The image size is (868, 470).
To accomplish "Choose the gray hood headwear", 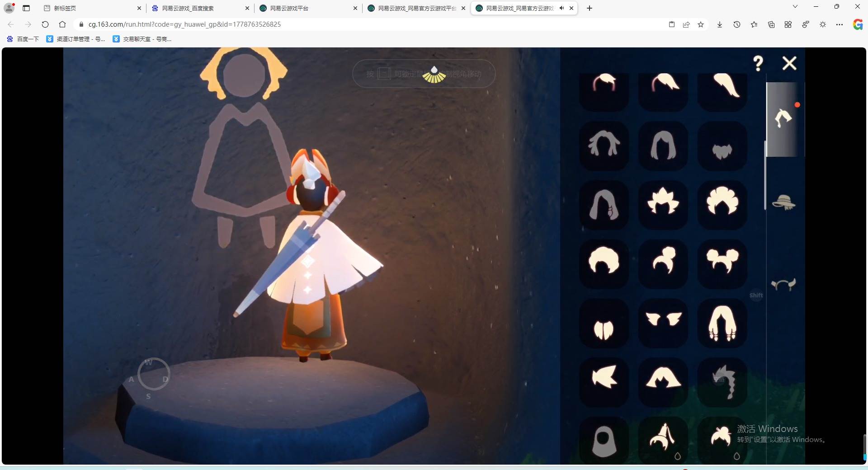I will (x=604, y=441).
